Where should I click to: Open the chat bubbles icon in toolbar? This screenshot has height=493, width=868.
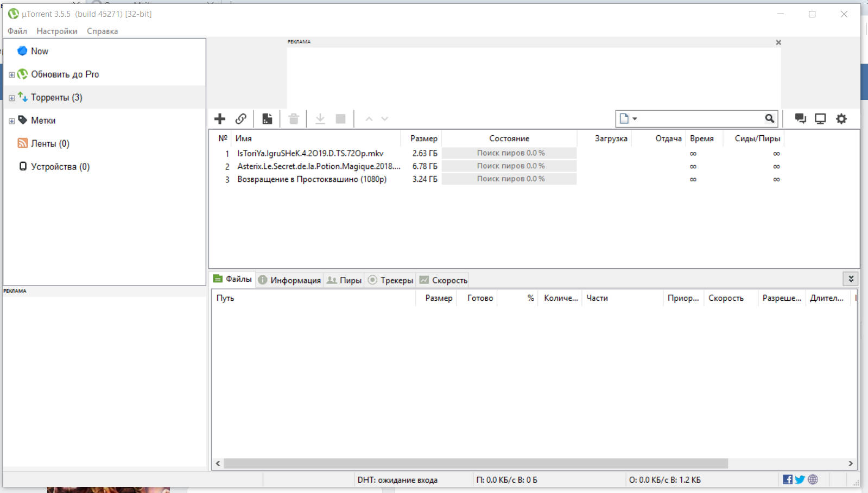pyautogui.click(x=800, y=118)
